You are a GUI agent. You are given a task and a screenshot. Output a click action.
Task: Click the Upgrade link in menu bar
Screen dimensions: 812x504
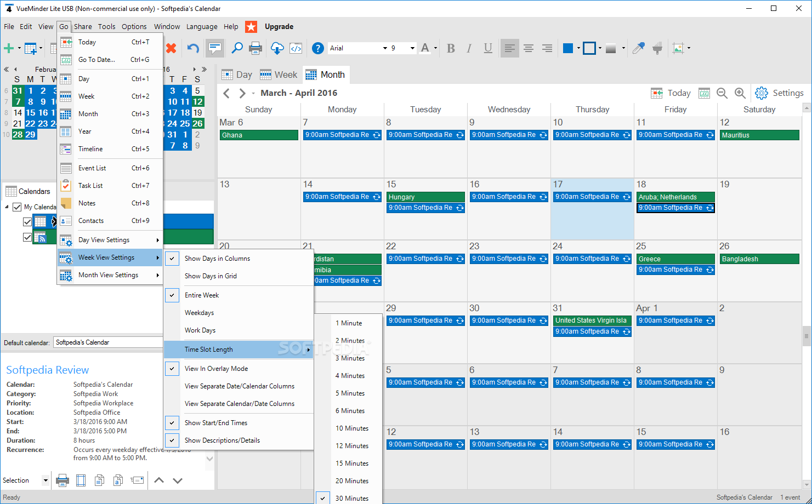coord(279,26)
